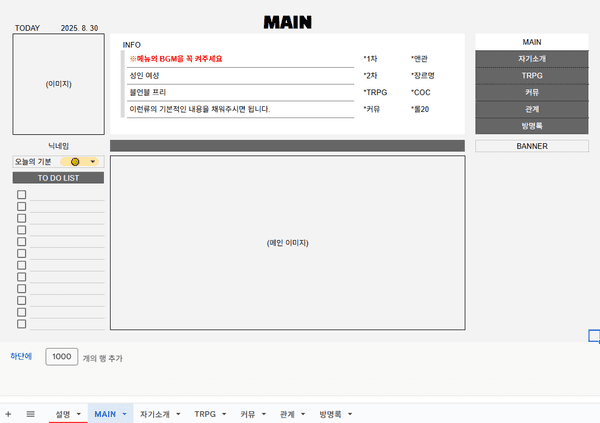Screen dimensions: 600x423
Task: Switch to the 자기소개 sheet tab
Action: click(x=154, y=413)
